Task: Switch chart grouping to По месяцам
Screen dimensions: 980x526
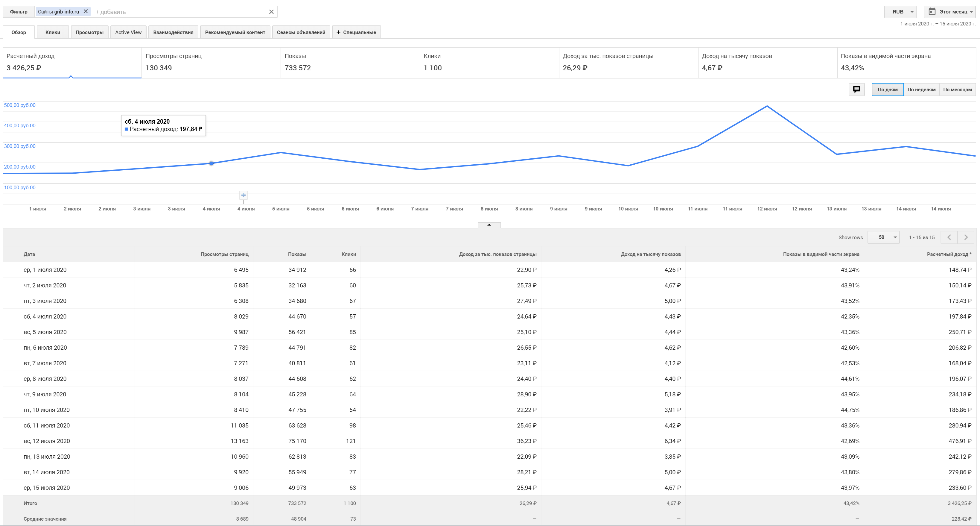Action: (x=957, y=90)
